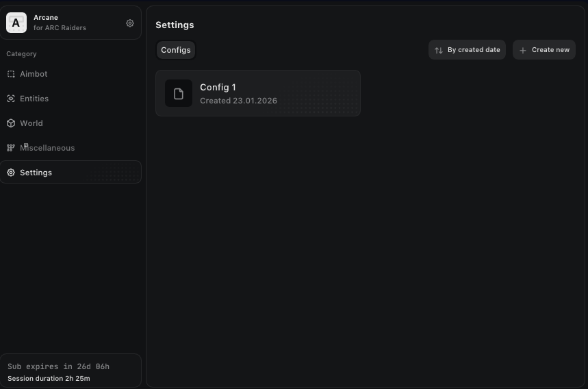
Task: Click the World cube icon
Action: (x=11, y=123)
